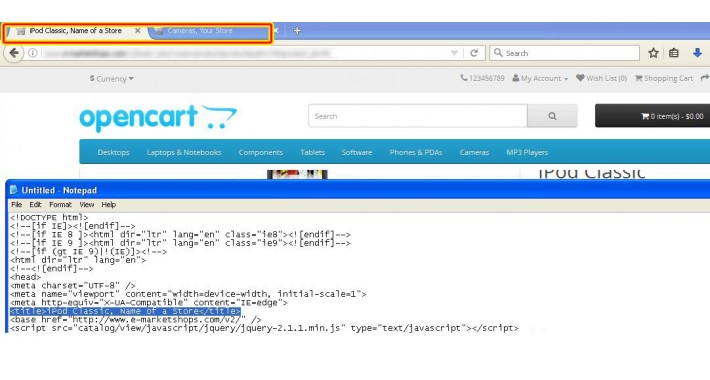Open the 0 item(s) - $0.00 cart dropdown
Viewport: 710px width, 380px height.
pos(652,116)
